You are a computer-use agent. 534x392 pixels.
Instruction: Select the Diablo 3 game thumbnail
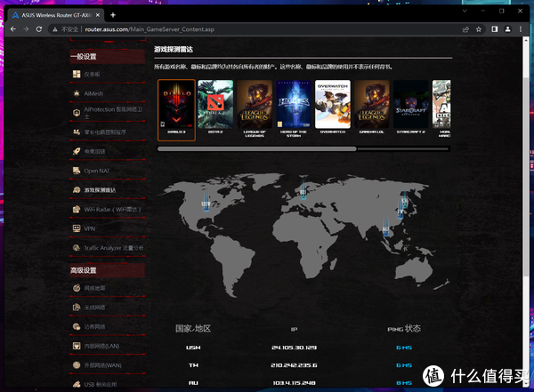click(176, 110)
